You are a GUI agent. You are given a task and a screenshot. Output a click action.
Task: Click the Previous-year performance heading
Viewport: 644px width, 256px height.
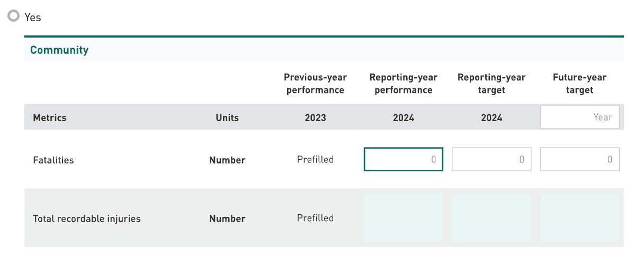tap(315, 84)
